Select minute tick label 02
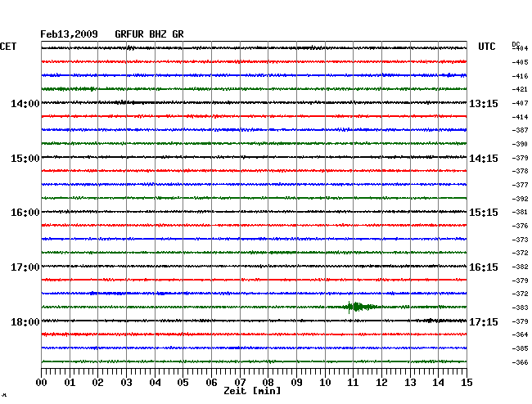This screenshot has height=404, width=532. [x=97, y=382]
